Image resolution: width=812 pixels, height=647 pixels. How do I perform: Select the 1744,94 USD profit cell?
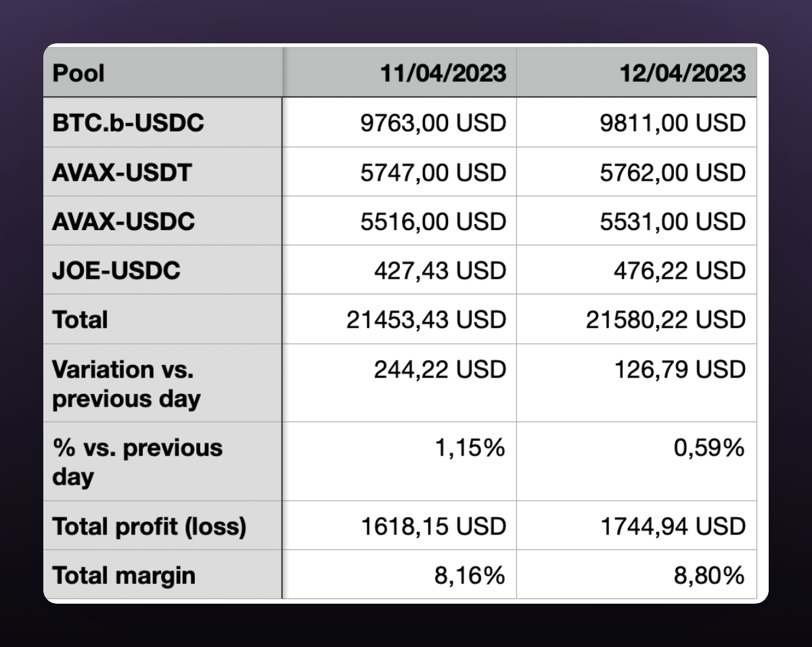pos(673,526)
